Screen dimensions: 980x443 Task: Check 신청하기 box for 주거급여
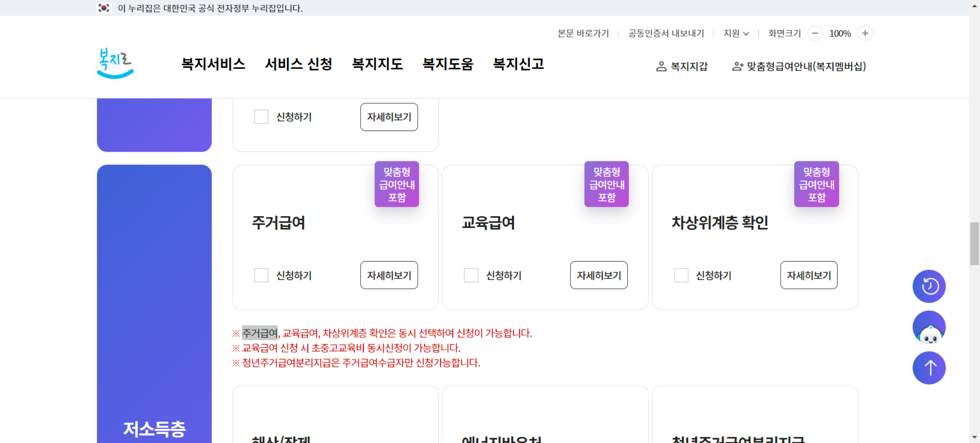pyautogui.click(x=261, y=275)
